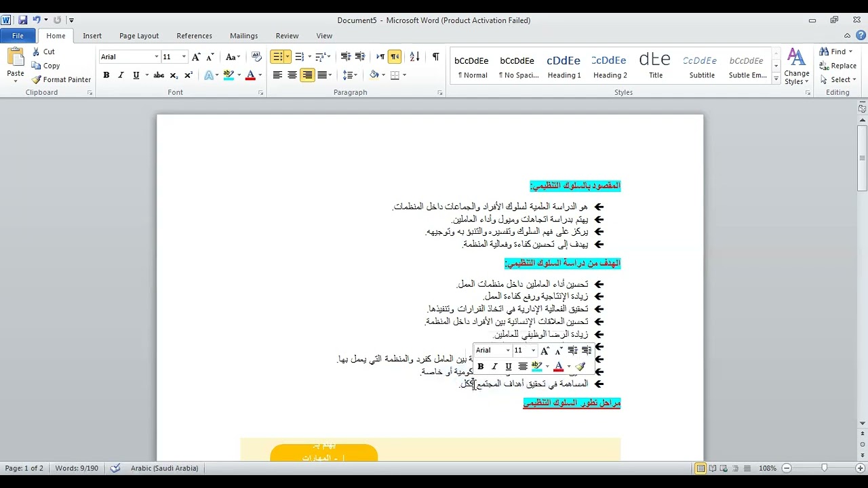868x488 pixels.
Task: Toggle right-to-left text direction
Action: point(395,57)
